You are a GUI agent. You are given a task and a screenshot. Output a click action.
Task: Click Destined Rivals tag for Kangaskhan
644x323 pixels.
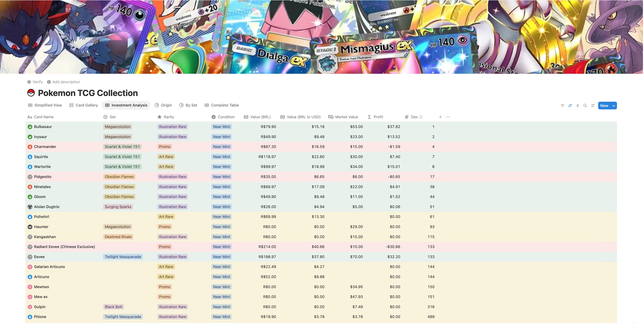[x=118, y=237]
